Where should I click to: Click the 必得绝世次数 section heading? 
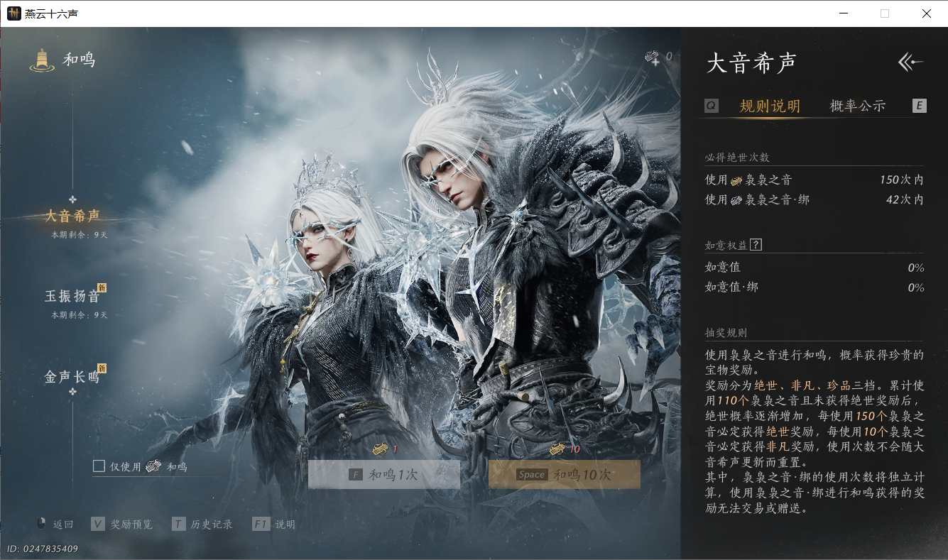tap(737, 158)
